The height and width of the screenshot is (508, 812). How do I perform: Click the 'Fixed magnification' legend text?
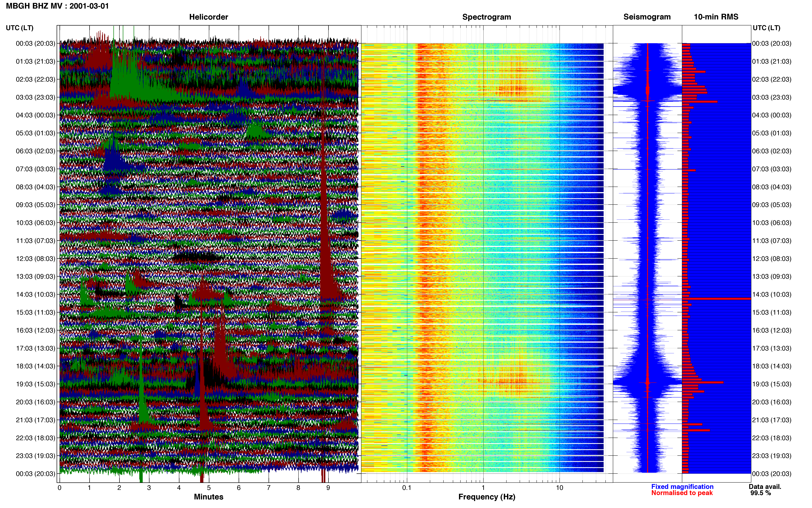coord(682,486)
